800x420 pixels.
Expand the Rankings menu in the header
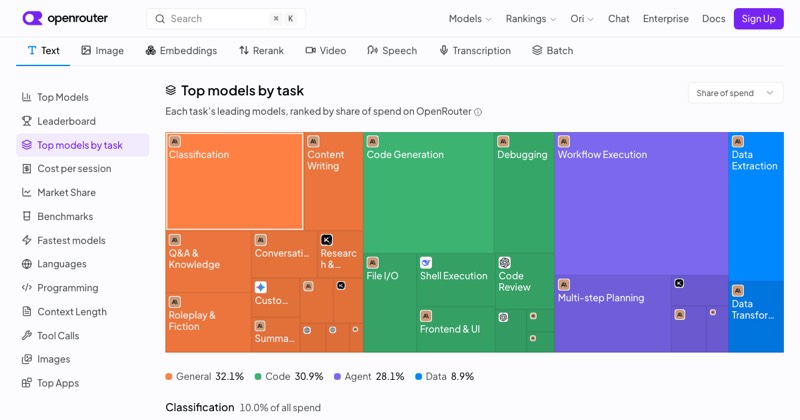[531, 19]
